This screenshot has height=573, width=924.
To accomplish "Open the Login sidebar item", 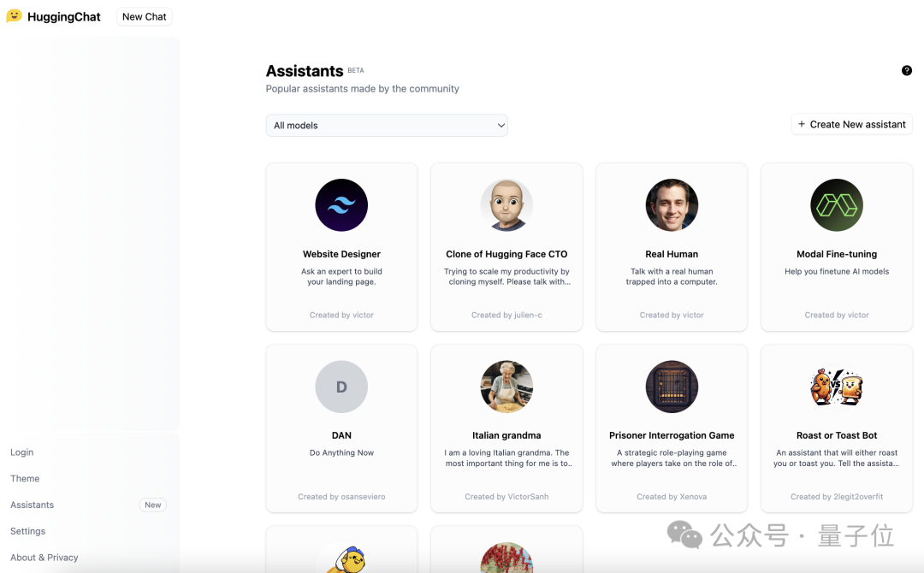I will (21, 452).
